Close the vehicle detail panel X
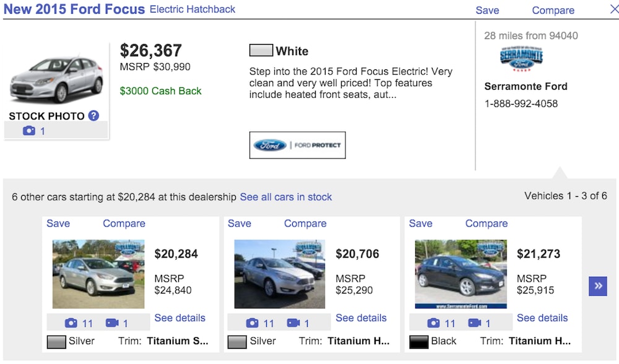The image size is (619, 364). coord(614,9)
